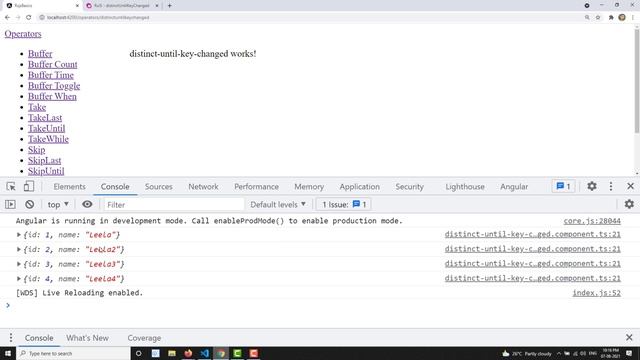
Task: Expand the logged object with id 4
Action: pos(19,279)
